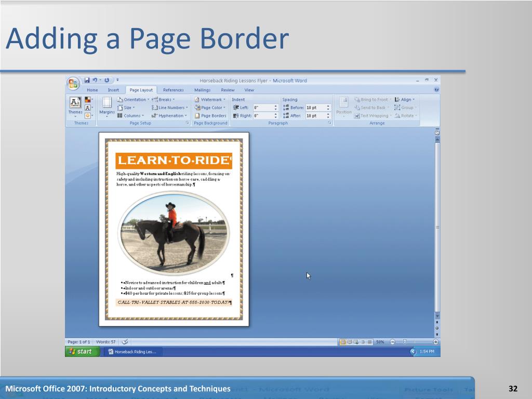Click the Zoom In plus button
This screenshot has height=399, width=532.
click(436, 342)
